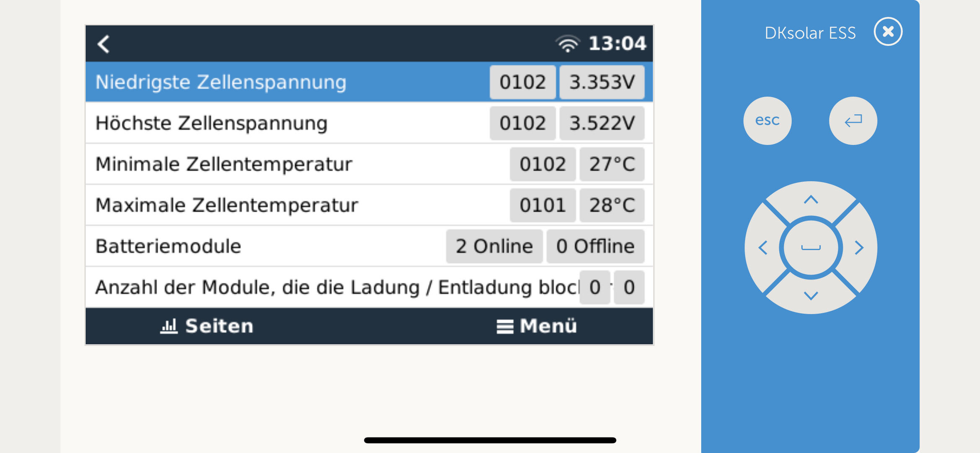Navigate down with the d-pad down arrow

(811, 296)
